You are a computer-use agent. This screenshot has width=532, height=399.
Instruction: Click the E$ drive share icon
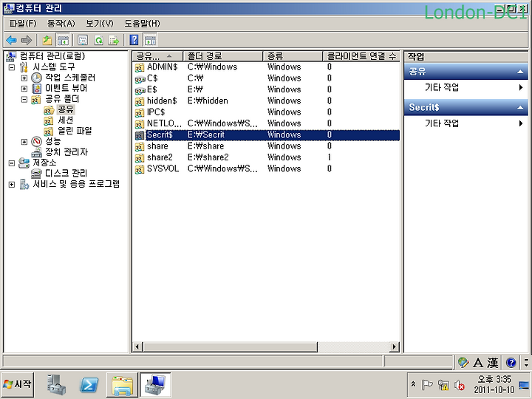pyautogui.click(x=140, y=90)
